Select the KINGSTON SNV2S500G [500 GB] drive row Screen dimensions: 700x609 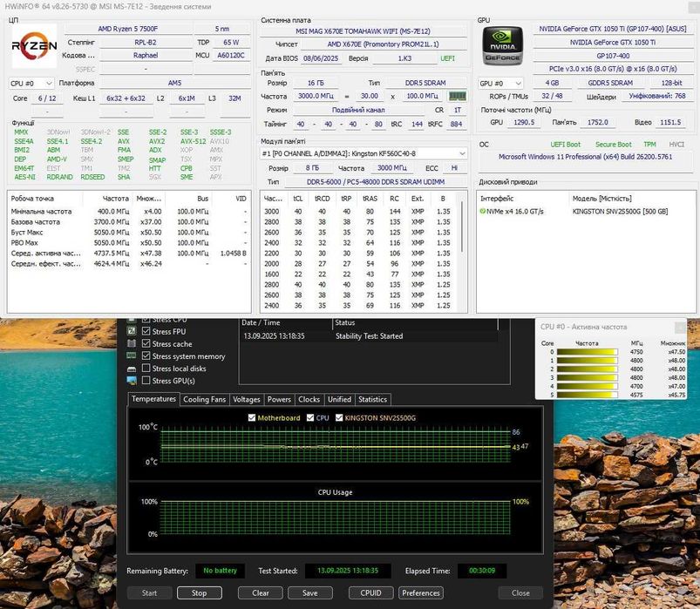(586, 212)
